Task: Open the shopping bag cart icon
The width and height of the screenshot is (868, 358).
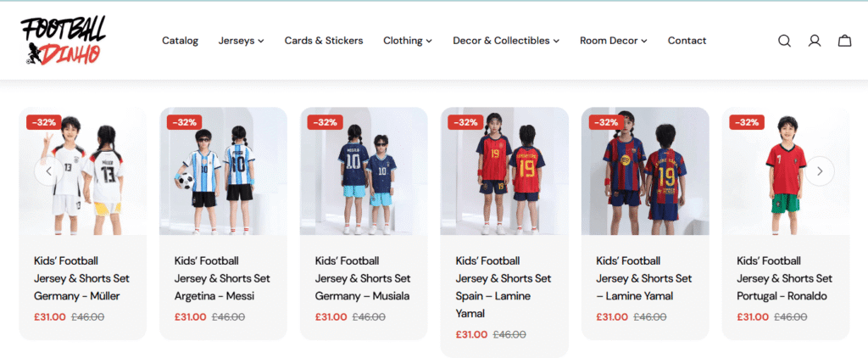Action: pyautogui.click(x=844, y=41)
